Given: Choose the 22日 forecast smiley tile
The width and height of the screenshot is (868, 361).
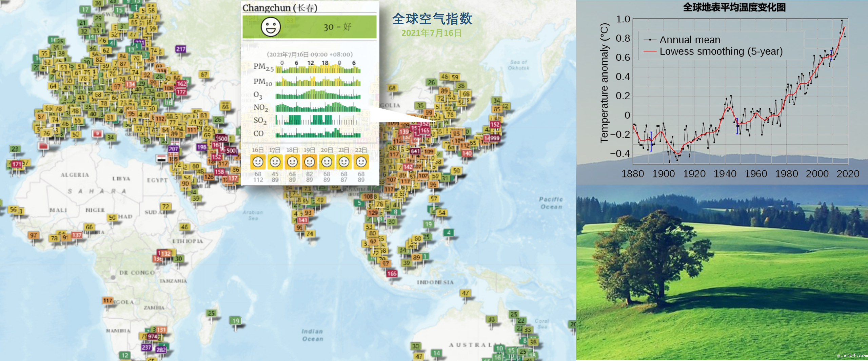Looking at the screenshot, I should 361,162.
